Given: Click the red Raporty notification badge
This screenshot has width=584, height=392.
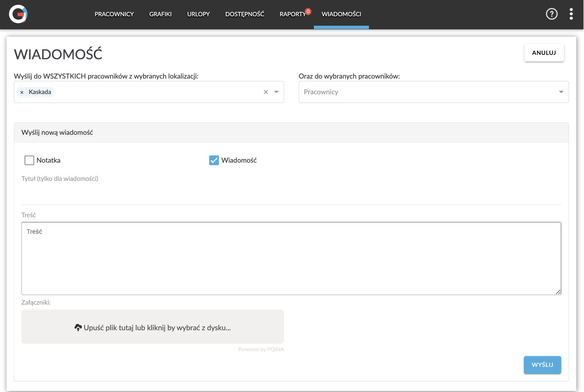Looking at the screenshot, I should [x=308, y=12].
